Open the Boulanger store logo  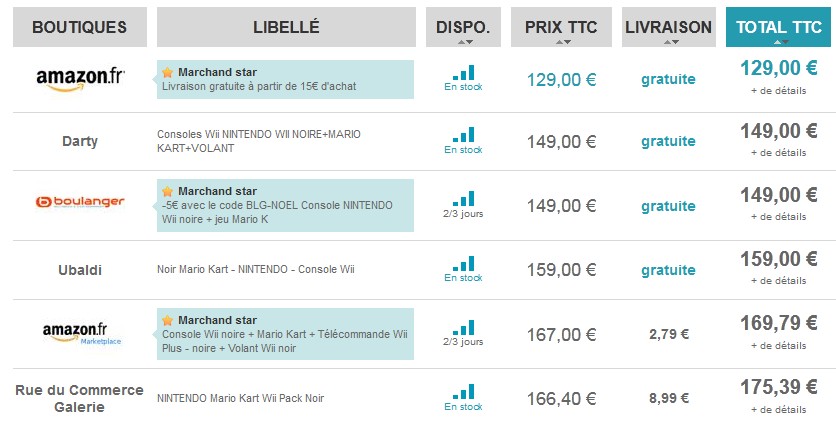(80, 202)
